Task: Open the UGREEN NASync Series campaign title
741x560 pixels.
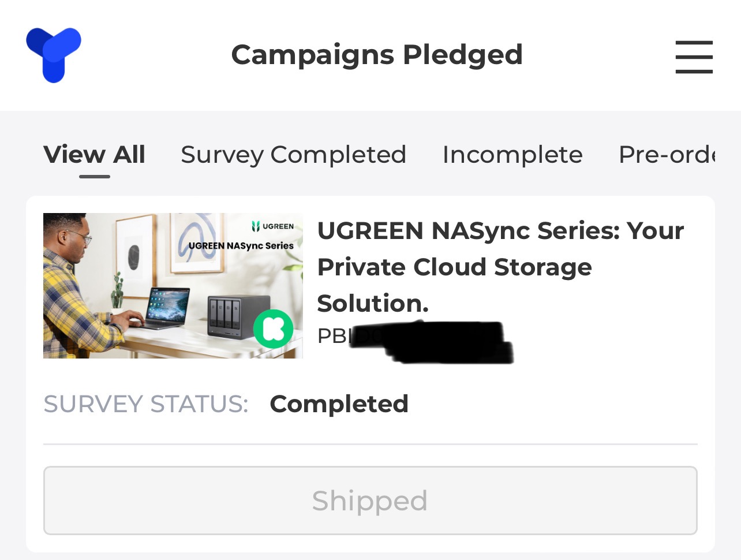Action: (x=500, y=266)
